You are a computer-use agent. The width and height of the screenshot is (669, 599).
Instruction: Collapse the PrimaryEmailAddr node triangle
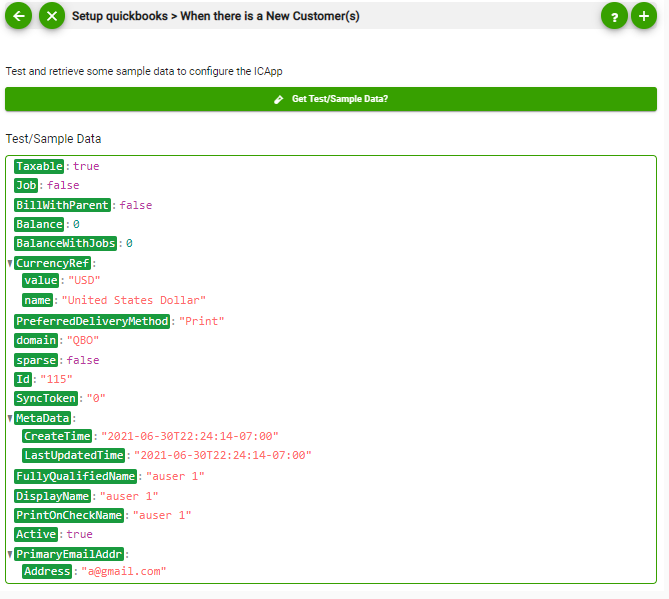[x=10, y=554]
